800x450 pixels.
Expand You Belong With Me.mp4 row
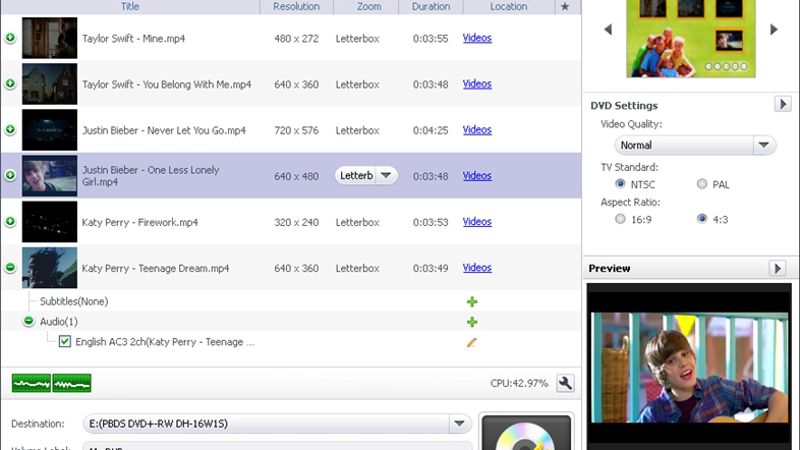10,84
